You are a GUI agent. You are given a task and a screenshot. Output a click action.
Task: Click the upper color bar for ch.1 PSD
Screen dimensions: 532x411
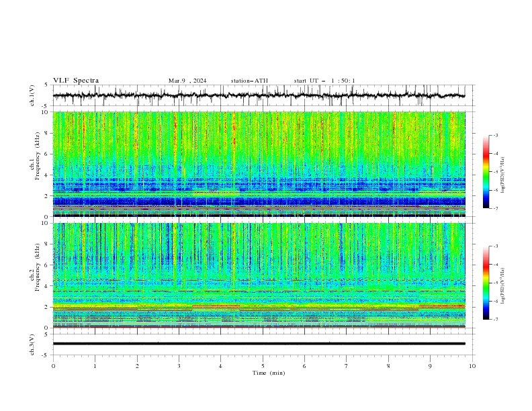point(486,171)
